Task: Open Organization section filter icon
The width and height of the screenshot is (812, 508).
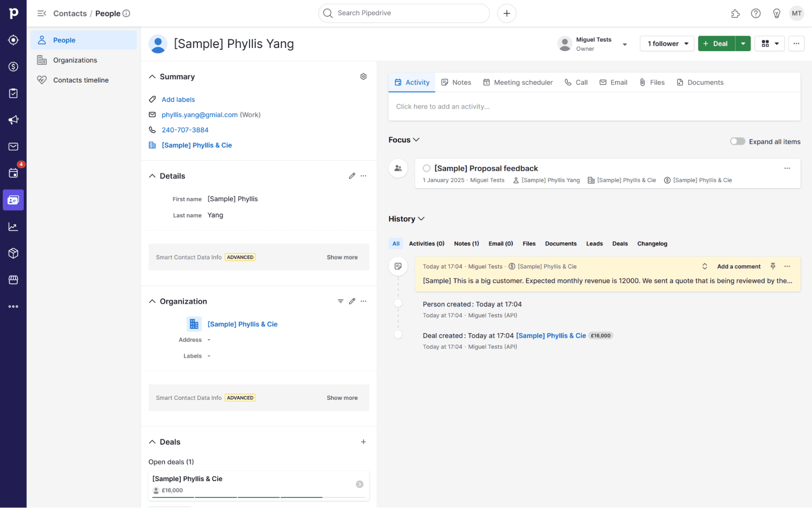Action: (x=340, y=301)
